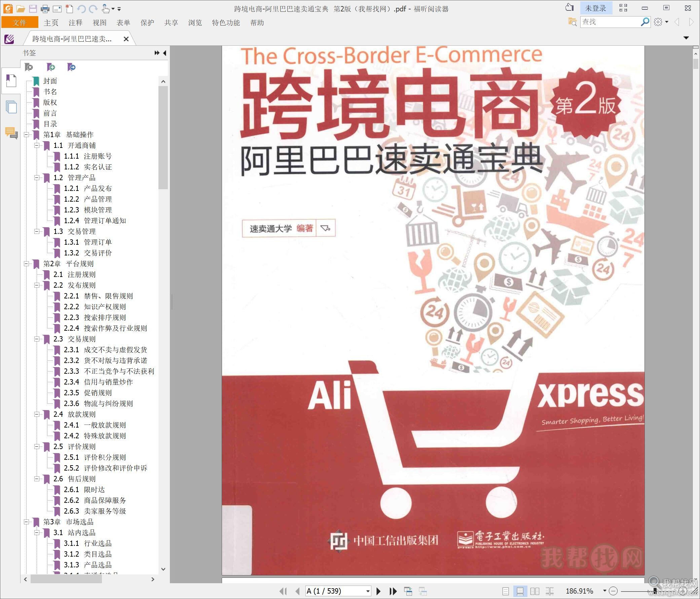The height and width of the screenshot is (599, 700).
Task: Select the 前言 bookmark
Action: (x=50, y=113)
